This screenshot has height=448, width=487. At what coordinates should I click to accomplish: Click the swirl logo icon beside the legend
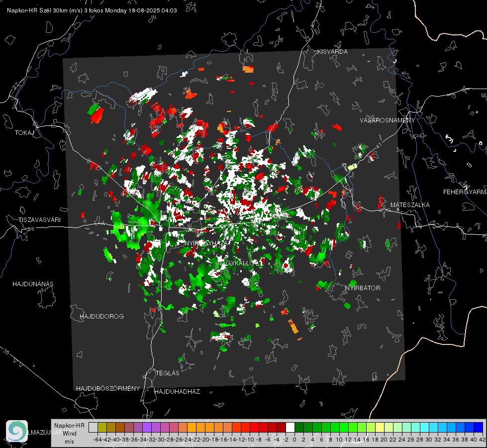17,431
